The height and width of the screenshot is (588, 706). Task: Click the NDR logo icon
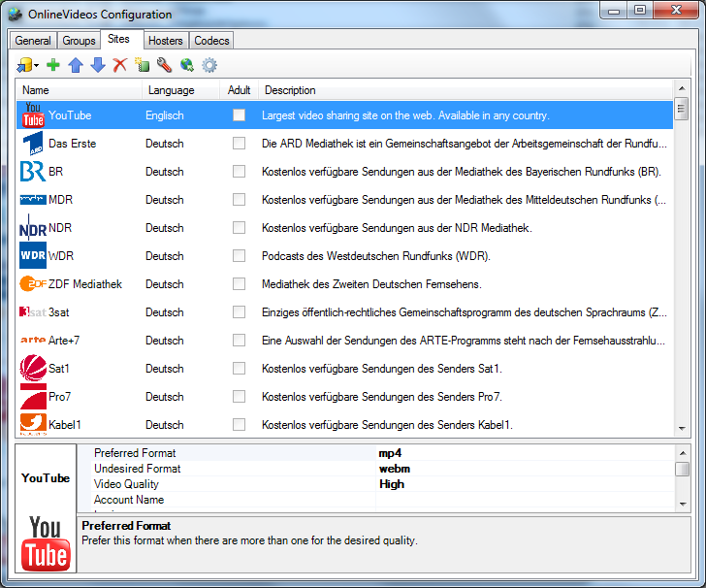click(x=33, y=228)
